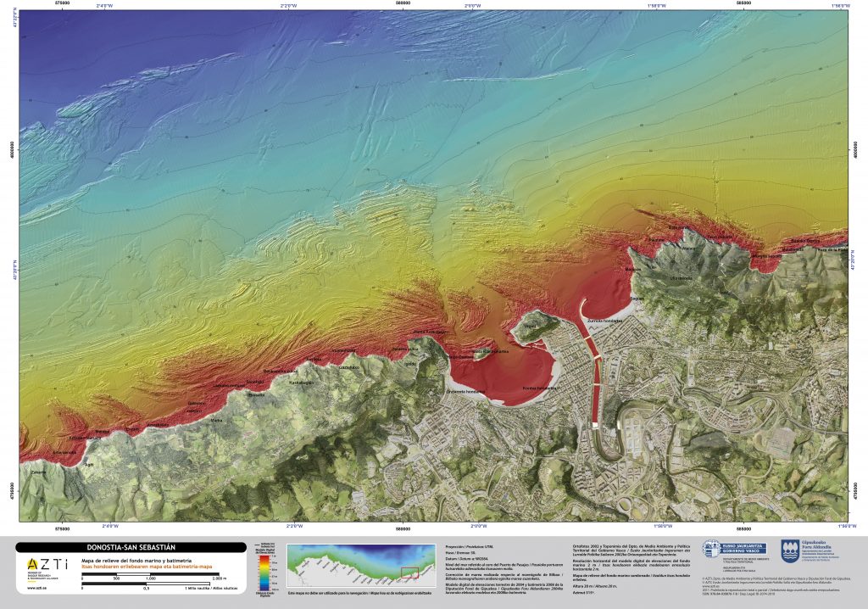This screenshot has width=868, height=609.
Task: Click the 'Santa Klara uhartea' island label
Action: (x=491, y=351)
